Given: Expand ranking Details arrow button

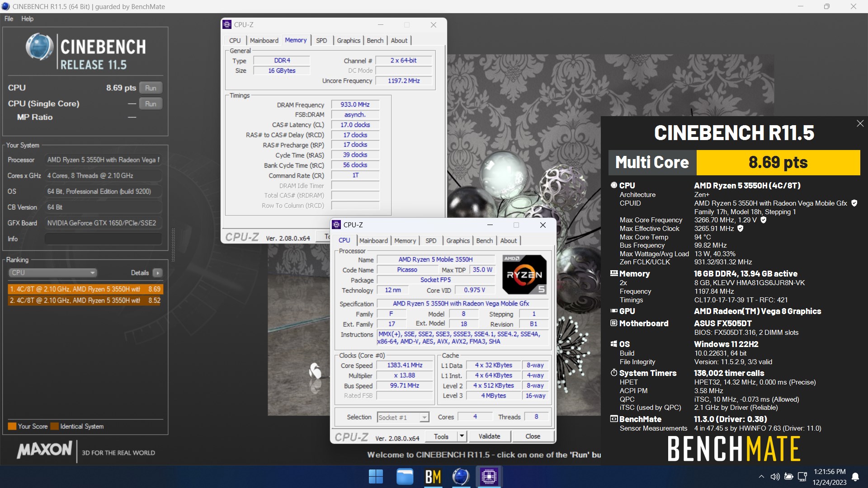Looking at the screenshot, I should pyautogui.click(x=157, y=273).
